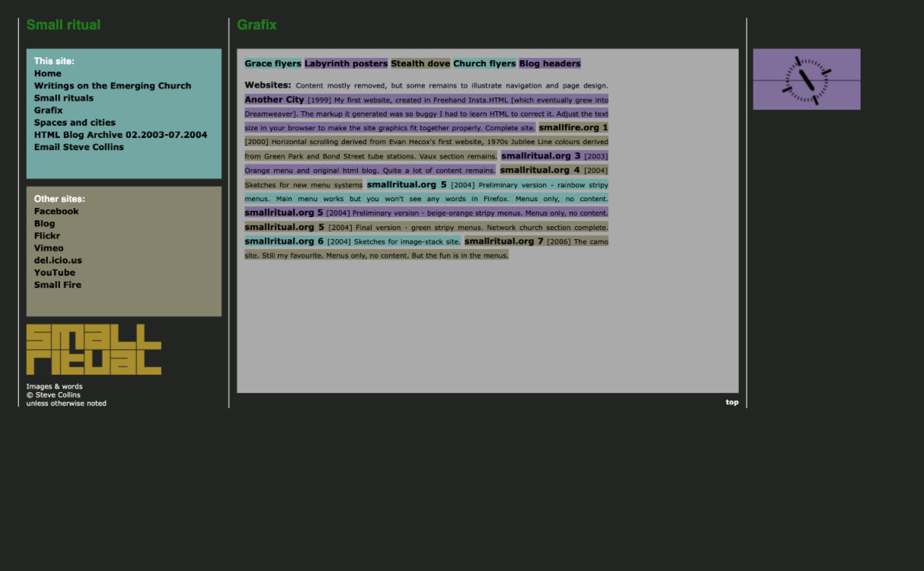The height and width of the screenshot is (571, 924).
Task: Open the Stealth dove section
Action: coord(420,64)
